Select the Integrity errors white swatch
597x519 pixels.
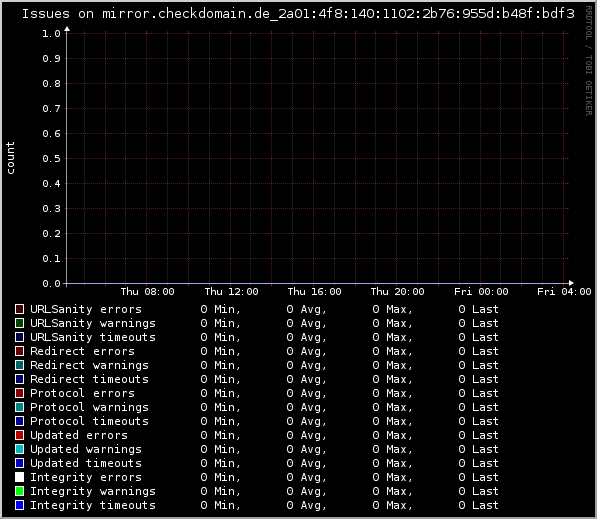(19, 477)
